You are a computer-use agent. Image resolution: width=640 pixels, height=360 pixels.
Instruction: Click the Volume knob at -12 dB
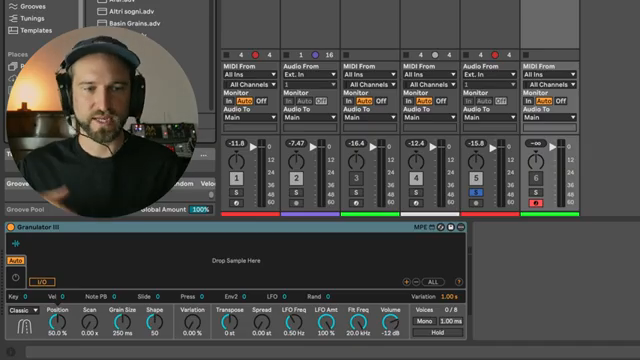pos(390,322)
